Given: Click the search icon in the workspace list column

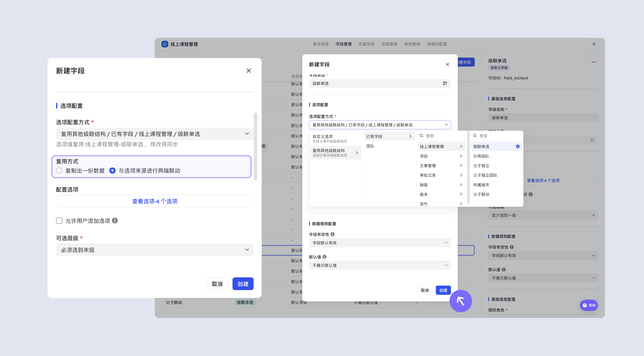Looking at the screenshot, I should 422,136.
